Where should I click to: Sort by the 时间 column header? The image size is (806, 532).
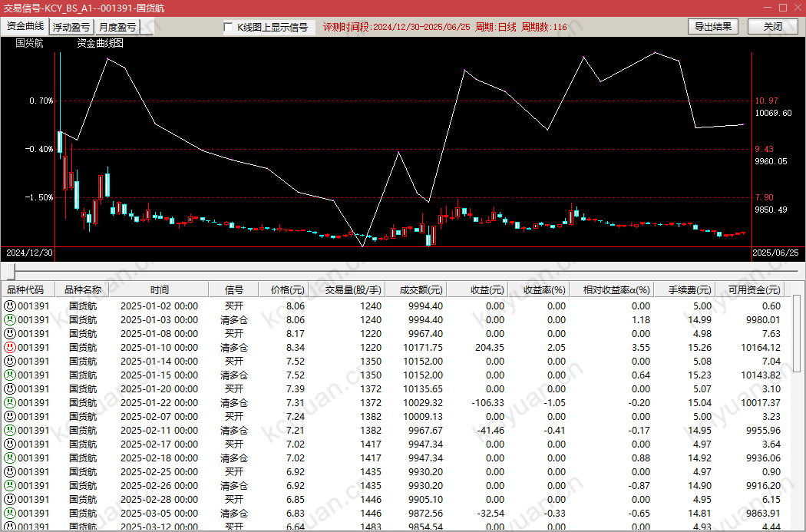160,290
